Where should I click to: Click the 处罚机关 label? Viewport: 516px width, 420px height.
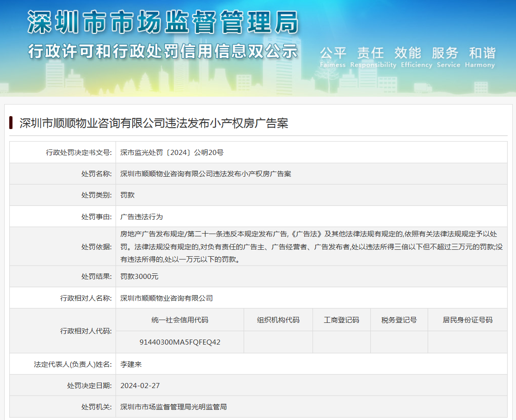tap(97, 407)
